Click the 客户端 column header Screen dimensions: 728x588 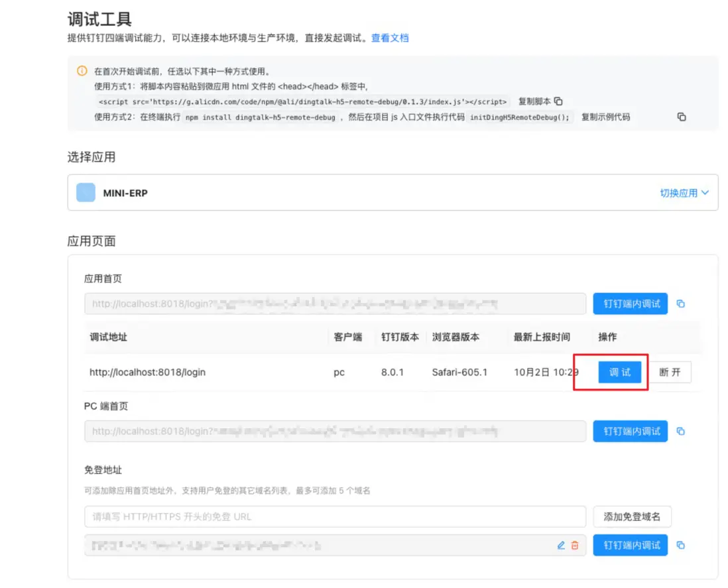[347, 337]
